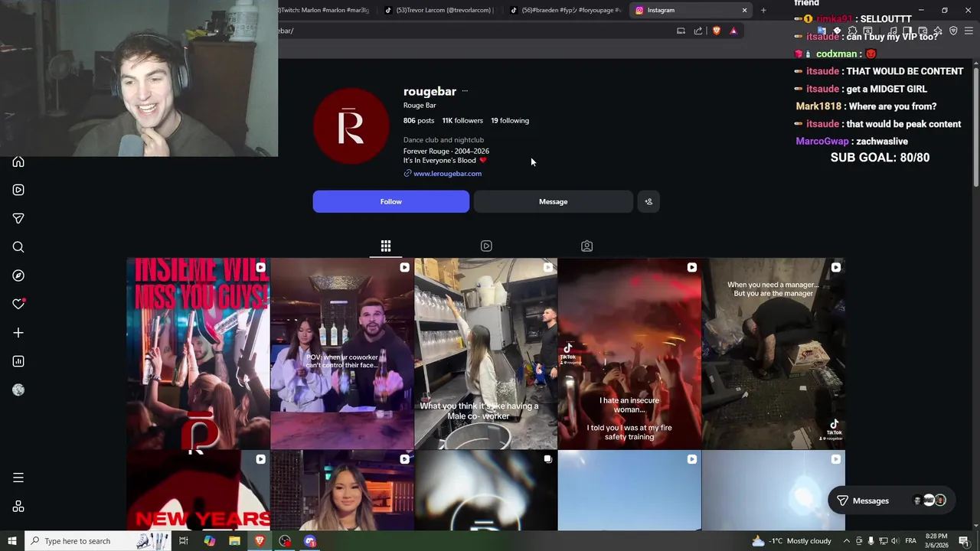Viewport: 980px width, 551px height.
Task: Open Windows Start menu
Action: 11,541
